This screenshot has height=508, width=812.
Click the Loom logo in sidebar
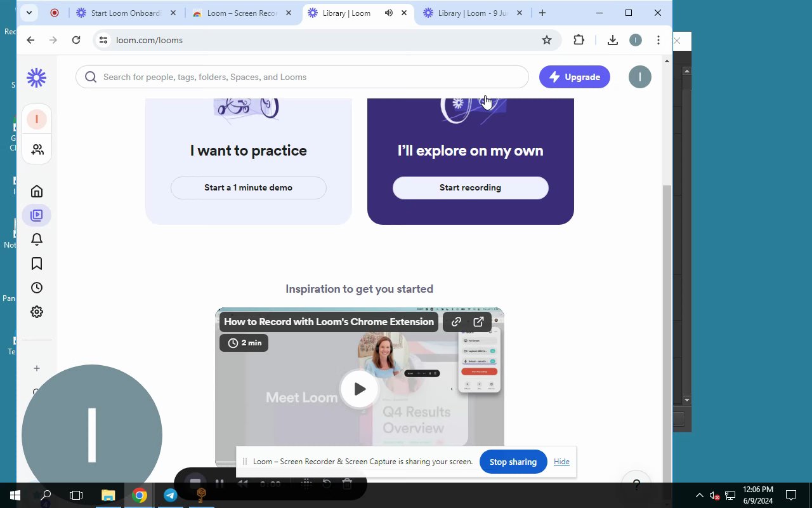[37, 77]
